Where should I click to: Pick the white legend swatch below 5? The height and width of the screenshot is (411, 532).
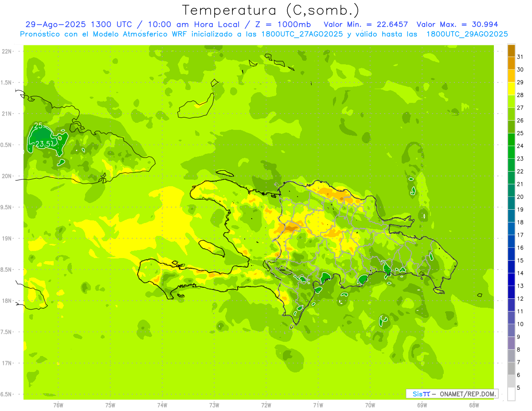pyautogui.click(x=511, y=394)
